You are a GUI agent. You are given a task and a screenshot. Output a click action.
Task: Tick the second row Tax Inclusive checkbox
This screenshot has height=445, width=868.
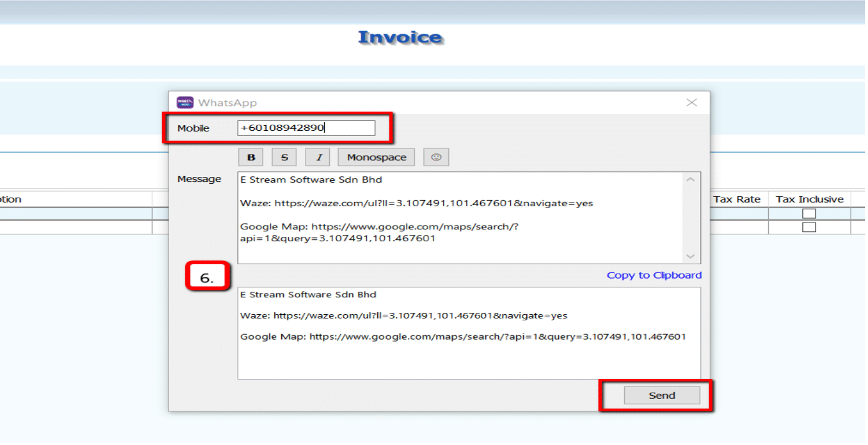[x=809, y=227]
